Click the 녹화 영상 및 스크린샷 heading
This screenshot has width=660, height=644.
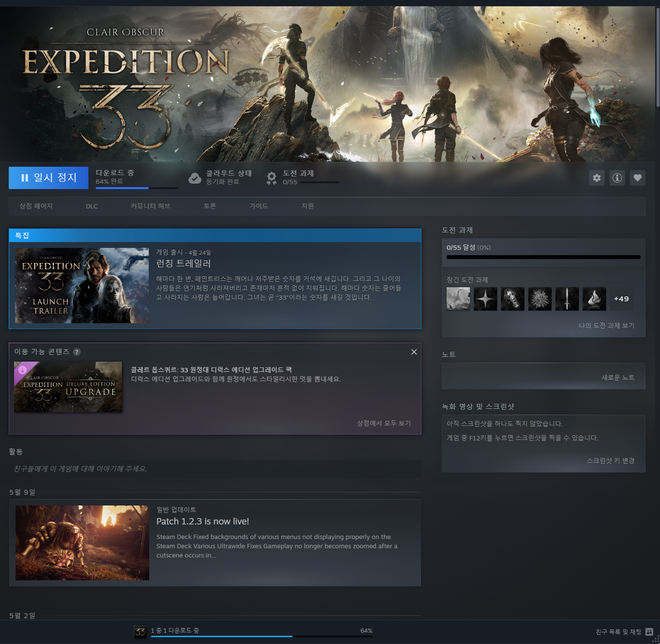(x=478, y=406)
